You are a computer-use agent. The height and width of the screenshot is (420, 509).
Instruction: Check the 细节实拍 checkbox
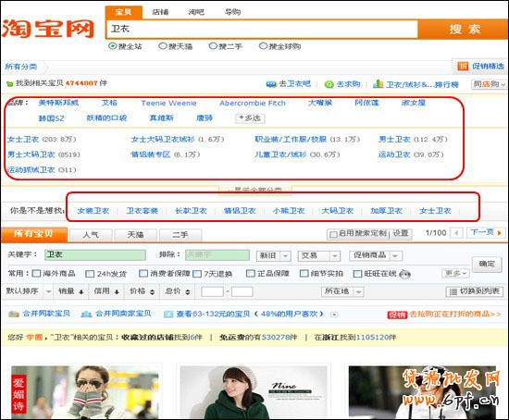pyautogui.click(x=304, y=274)
